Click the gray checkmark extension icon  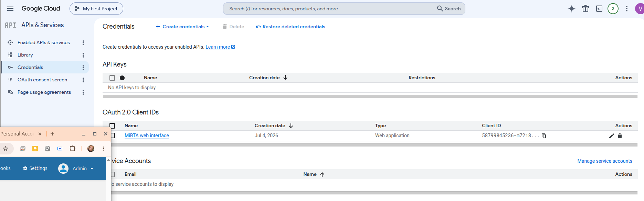coord(47,149)
